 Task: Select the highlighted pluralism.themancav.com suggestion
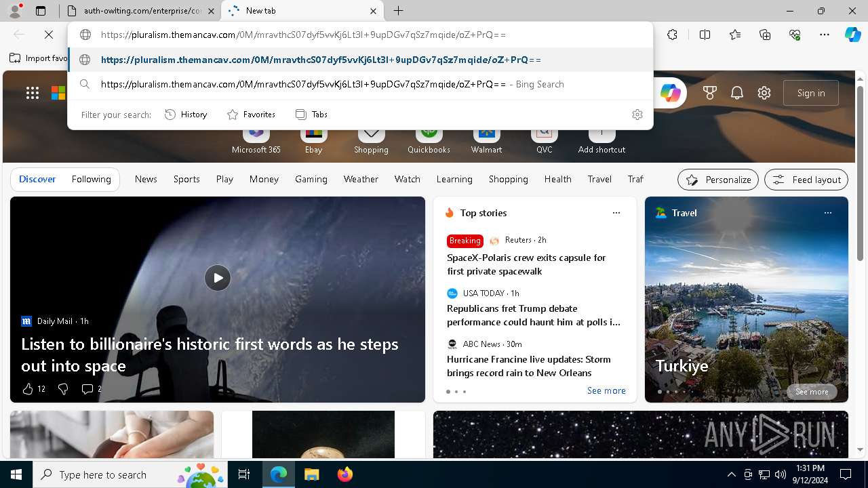tap(361, 60)
